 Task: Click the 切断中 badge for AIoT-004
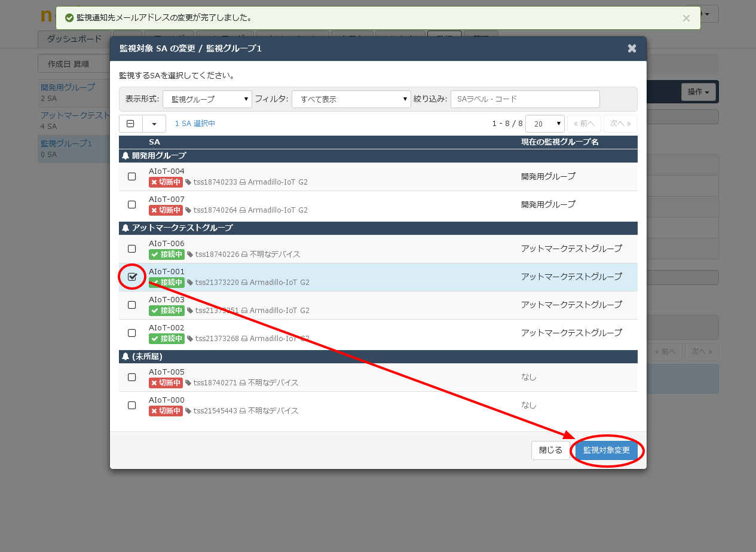(x=166, y=182)
